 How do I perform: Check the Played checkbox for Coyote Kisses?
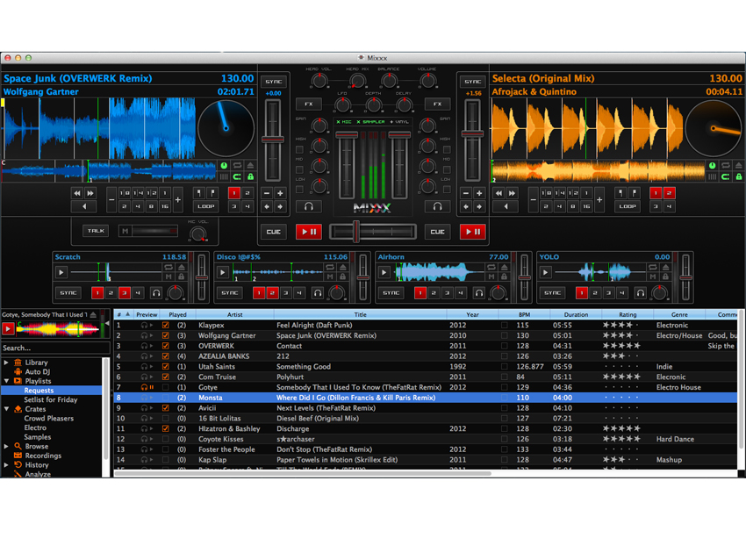tap(165, 438)
